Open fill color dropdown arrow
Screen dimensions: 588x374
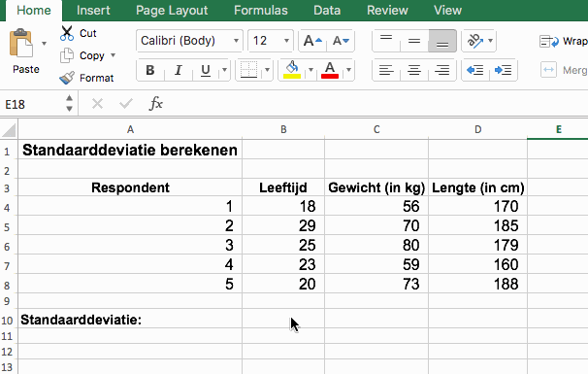[310, 70]
